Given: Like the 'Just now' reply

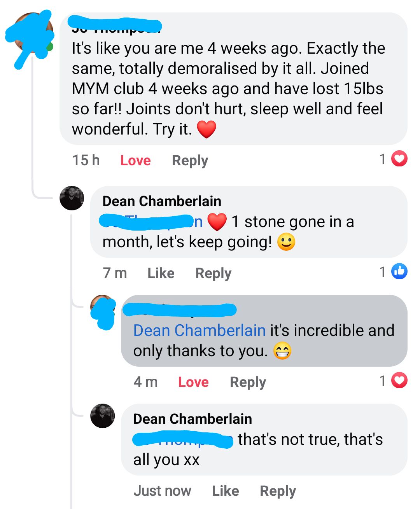Looking at the screenshot, I should click(226, 491).
